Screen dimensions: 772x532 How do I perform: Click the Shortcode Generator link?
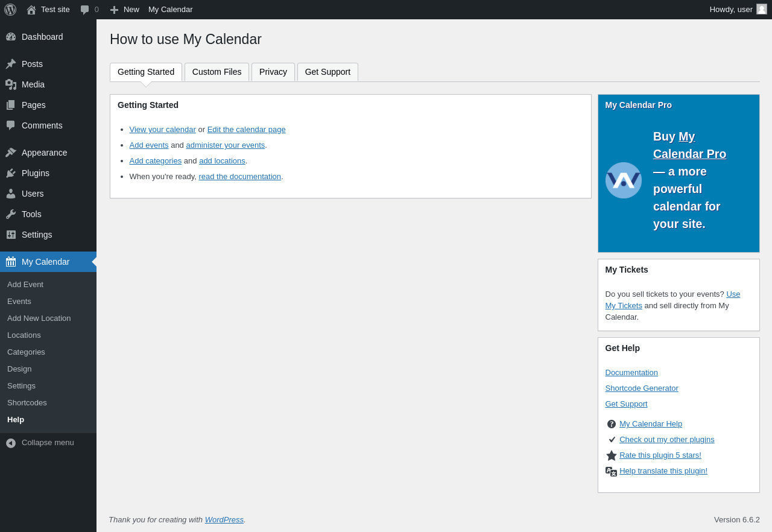pyautogui.click(x=642, y=388)
